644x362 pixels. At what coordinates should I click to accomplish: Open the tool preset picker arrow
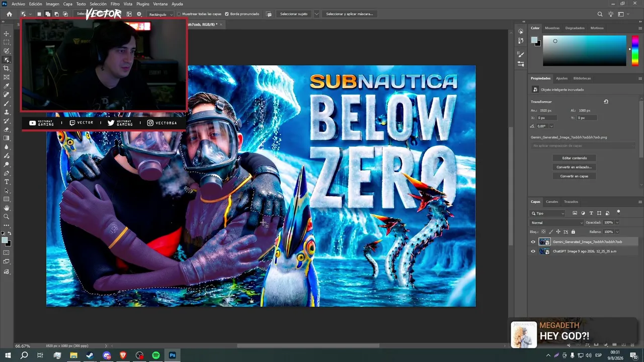30,14
